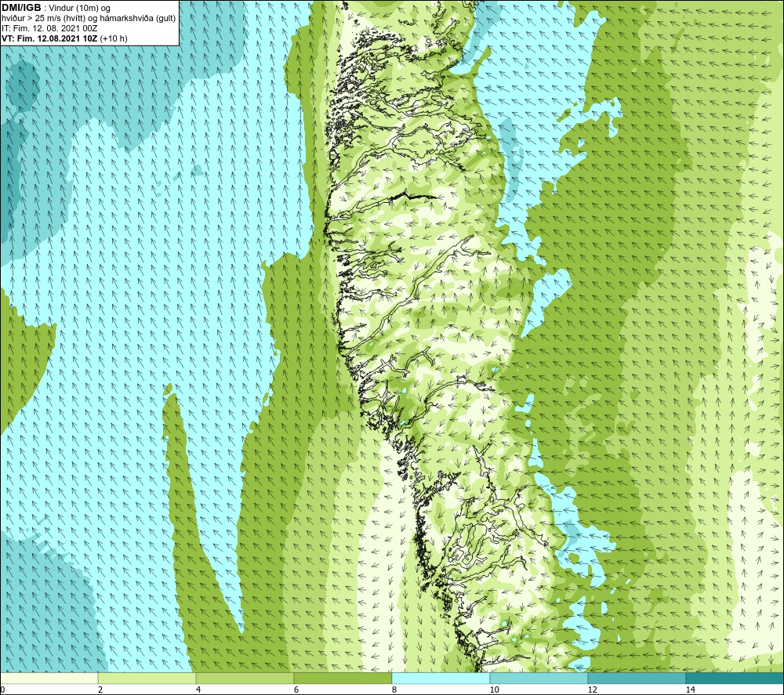Click the darkest teal swatch above 14

tap(735, 678)
